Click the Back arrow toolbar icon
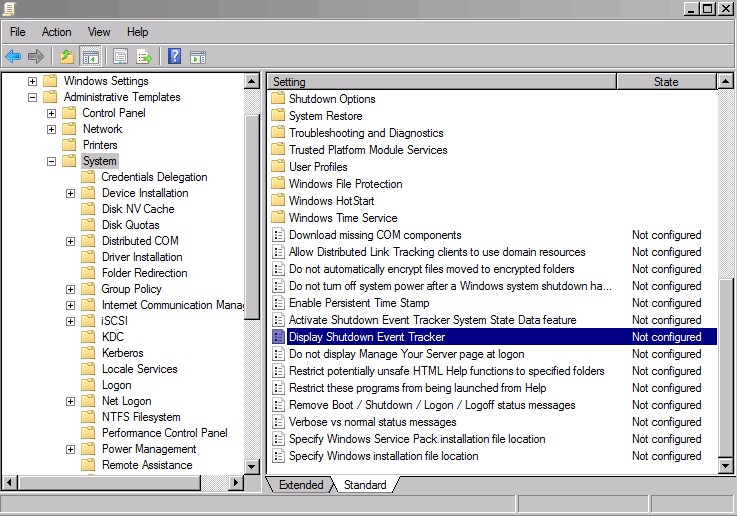 click(x=13, y=57)
